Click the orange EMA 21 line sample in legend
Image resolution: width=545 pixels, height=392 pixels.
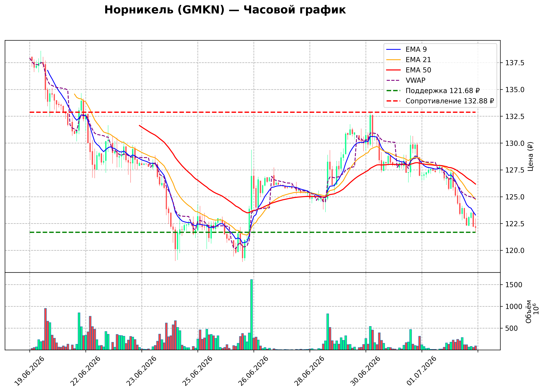393,60
